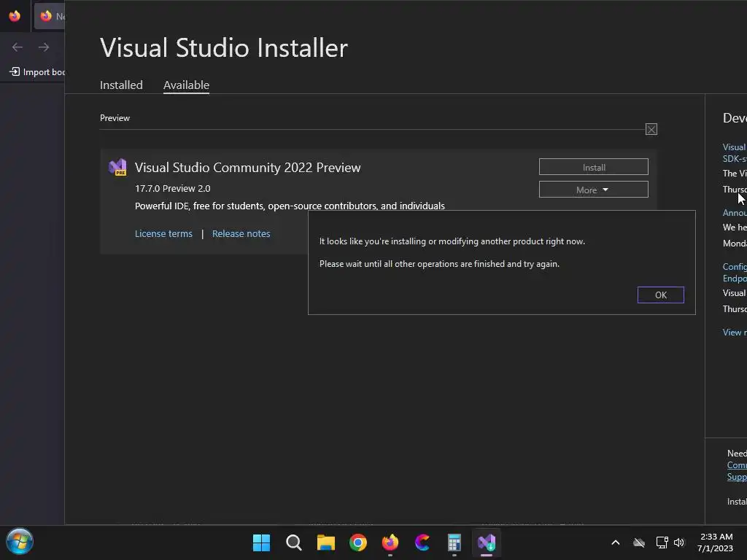Click the Please wait until operations finished text

439,264
